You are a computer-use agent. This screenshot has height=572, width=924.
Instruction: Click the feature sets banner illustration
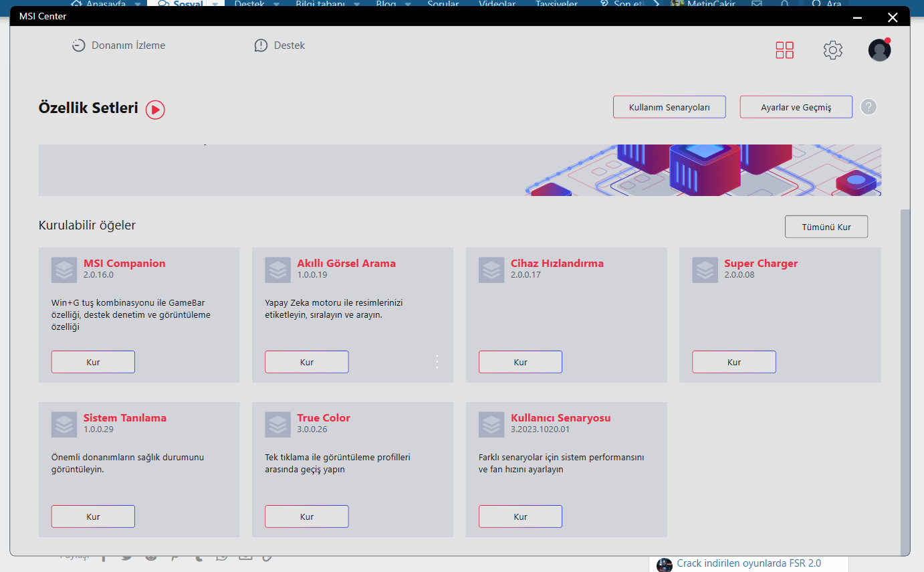coord(702,170)
